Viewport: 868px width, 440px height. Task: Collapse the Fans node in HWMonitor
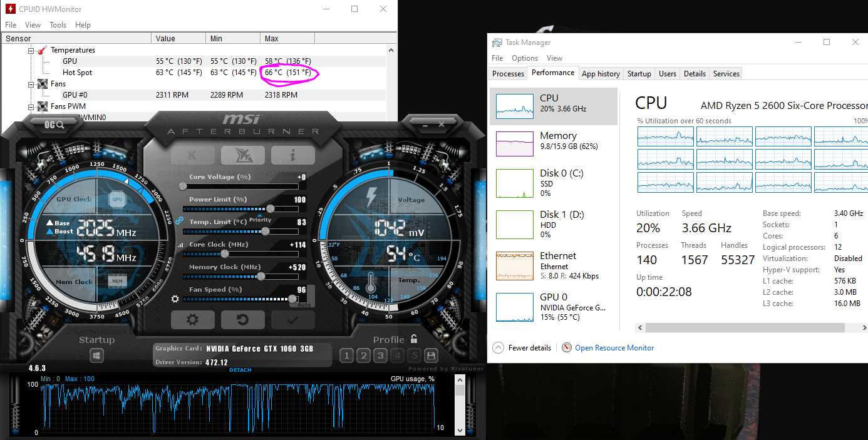click(31, 84)
